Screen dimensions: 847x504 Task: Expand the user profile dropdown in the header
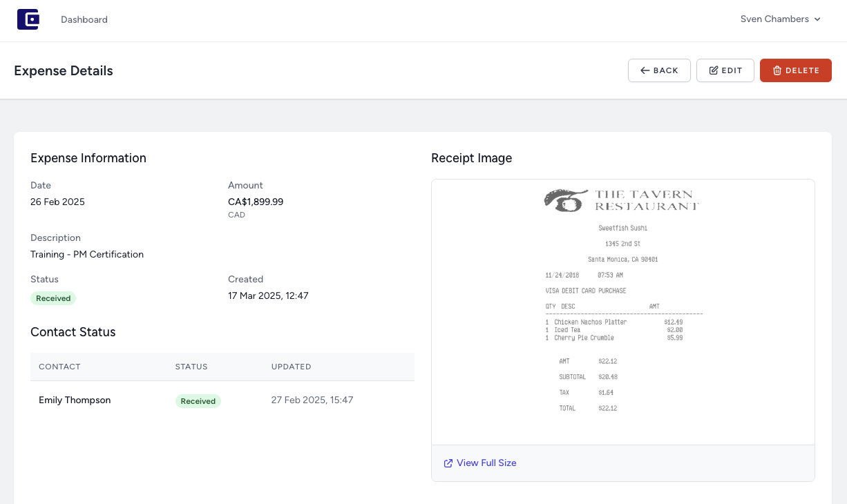tap(780, 19)
